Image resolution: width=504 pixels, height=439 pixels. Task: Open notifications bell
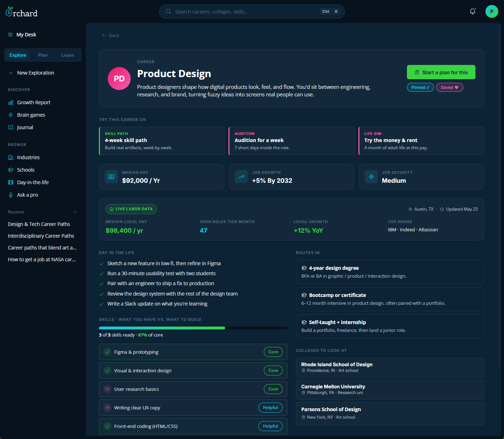pyautogui.click(x=473, y=11)
